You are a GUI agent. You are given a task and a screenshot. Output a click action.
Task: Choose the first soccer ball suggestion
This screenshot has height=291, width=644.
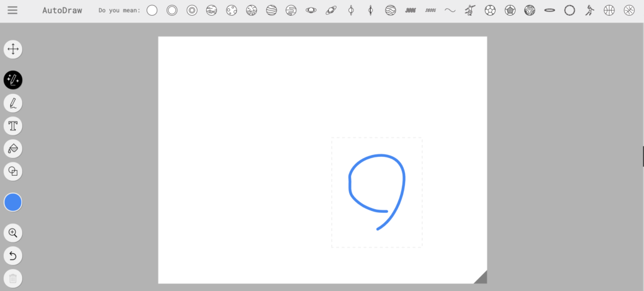[x=491, y=10]
